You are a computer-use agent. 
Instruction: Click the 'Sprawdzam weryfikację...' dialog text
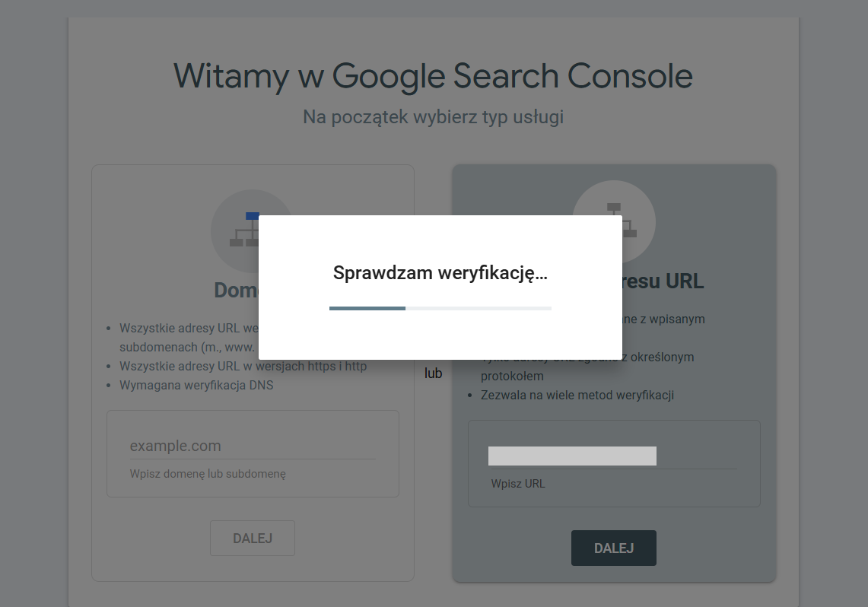[x=440, y=273]
